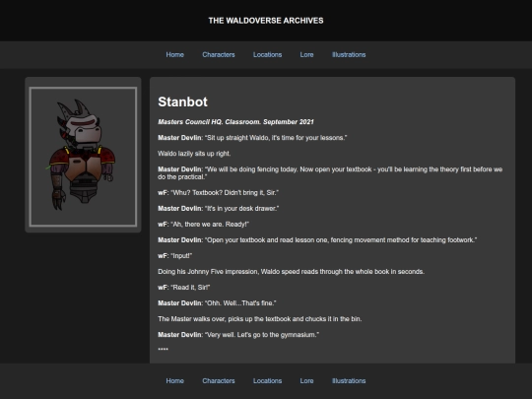
Task: Click the wF line saying 'Input!'
Action: 174,256
